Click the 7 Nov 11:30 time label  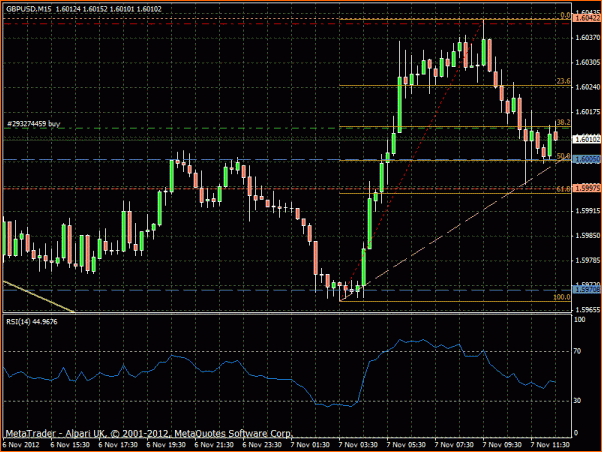[550, 445]
